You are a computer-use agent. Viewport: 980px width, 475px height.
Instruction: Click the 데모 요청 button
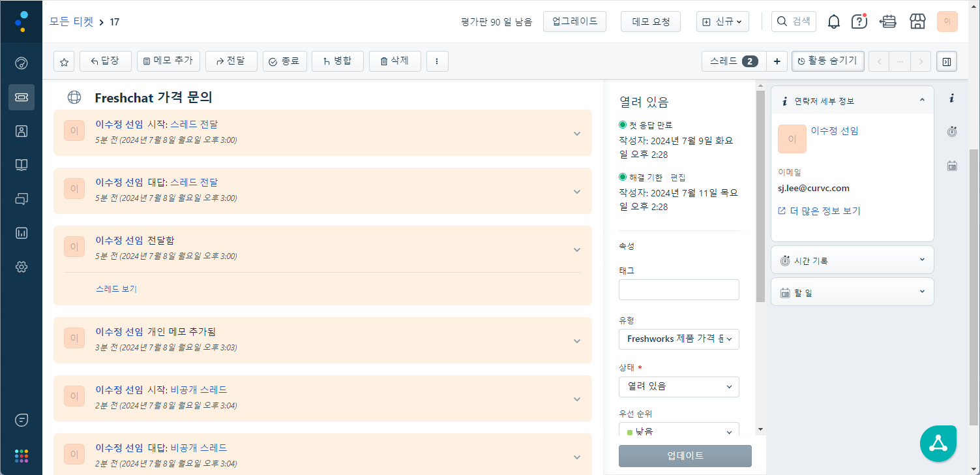click(651, 22)
